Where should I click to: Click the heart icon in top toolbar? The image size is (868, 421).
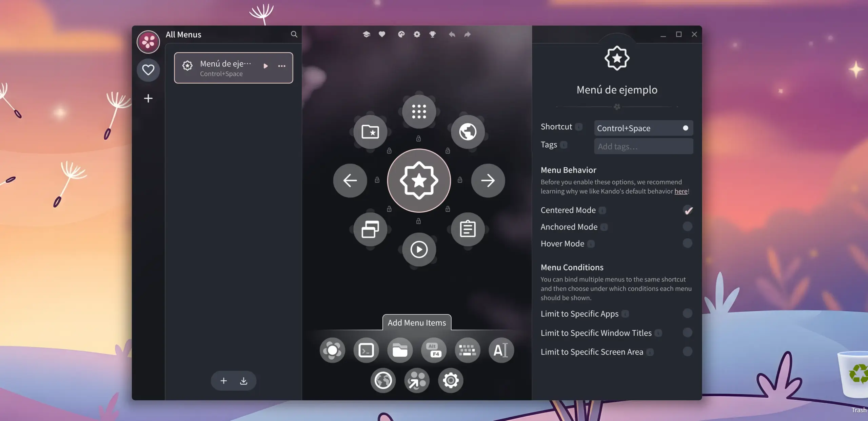382,34
